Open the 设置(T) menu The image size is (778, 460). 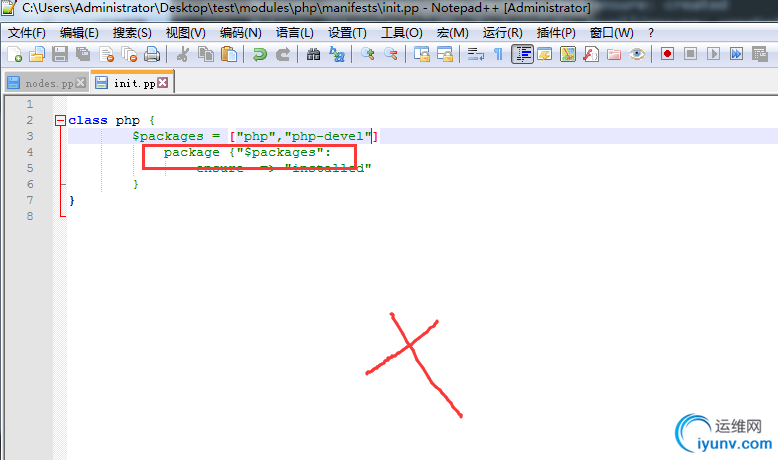pyautogui.click(x=347, y=33)
